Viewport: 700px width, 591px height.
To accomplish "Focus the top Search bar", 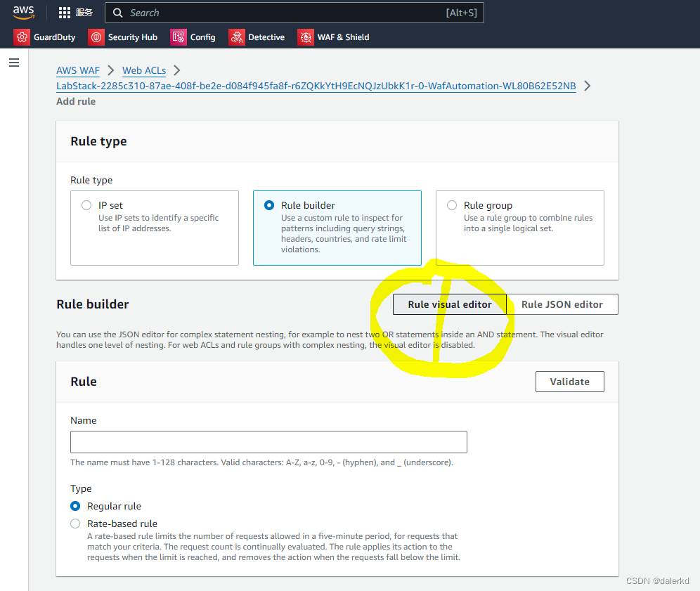I will click(x=294, y=13).
